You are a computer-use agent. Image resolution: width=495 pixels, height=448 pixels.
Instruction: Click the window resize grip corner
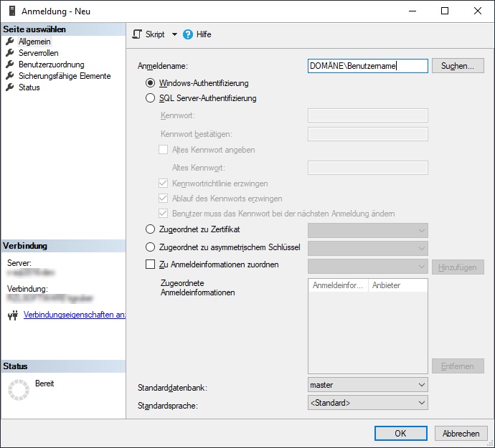[490, 443]
